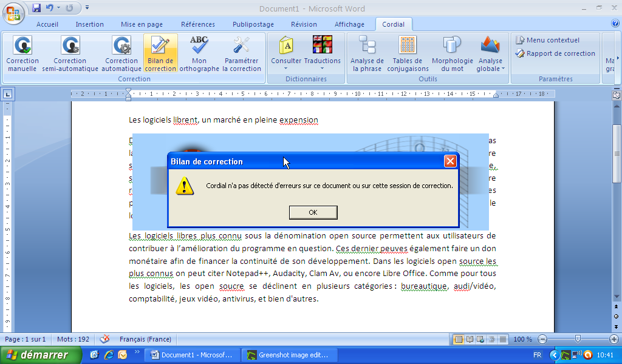The height and width of the screenshot is (364, 622).
Task: Open Customize Quick Access Toolbar dropdown
Action: [x=87, y=7]
